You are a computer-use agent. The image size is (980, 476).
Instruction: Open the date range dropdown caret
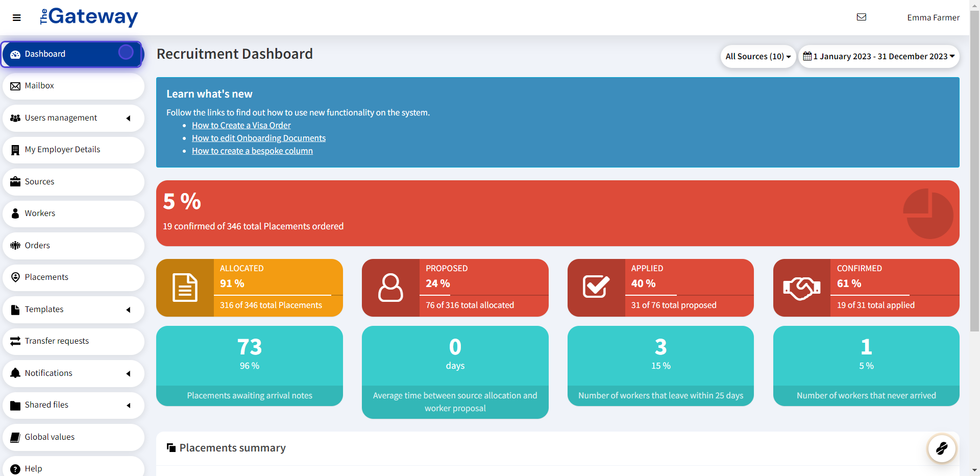[952, 56]
